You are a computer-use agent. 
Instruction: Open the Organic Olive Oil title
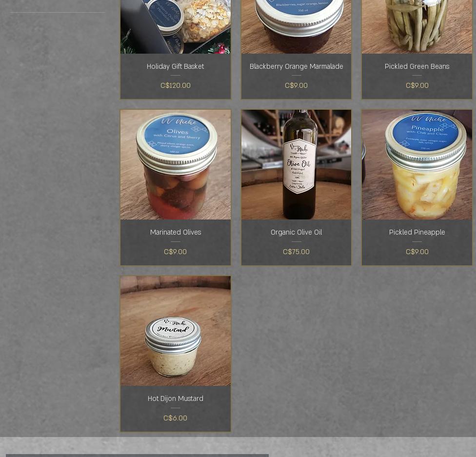[297, 232]
